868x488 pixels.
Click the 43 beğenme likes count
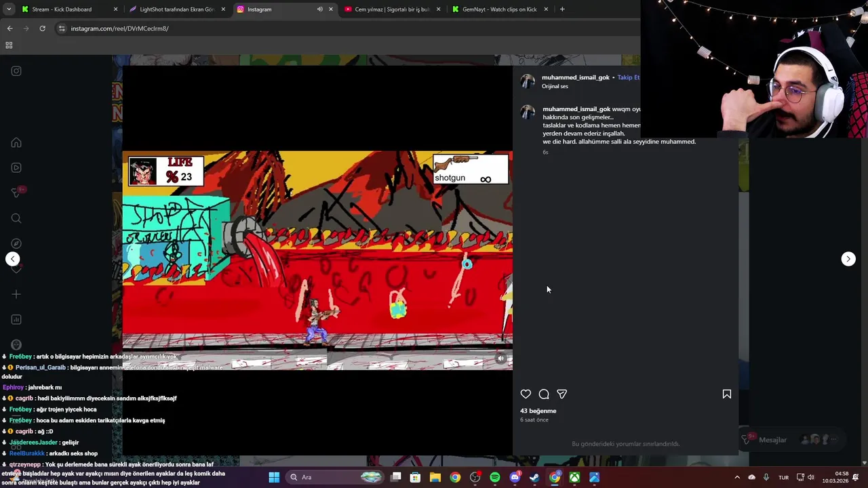[538, 411]
